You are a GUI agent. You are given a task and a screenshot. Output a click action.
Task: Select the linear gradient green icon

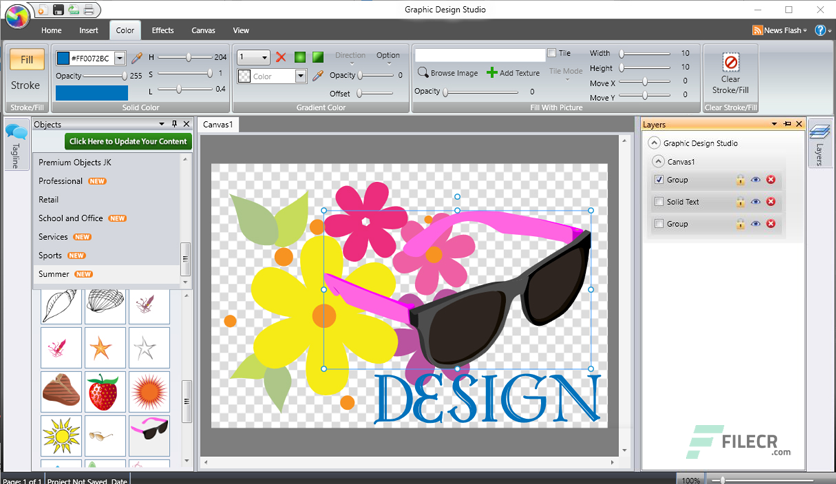click(x=318, y=57)
